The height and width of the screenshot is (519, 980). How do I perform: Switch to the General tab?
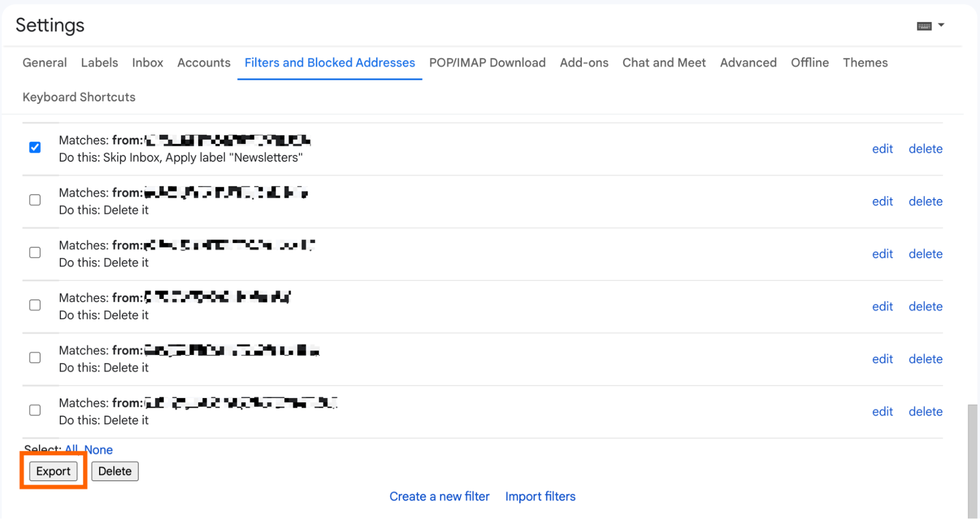45,63
